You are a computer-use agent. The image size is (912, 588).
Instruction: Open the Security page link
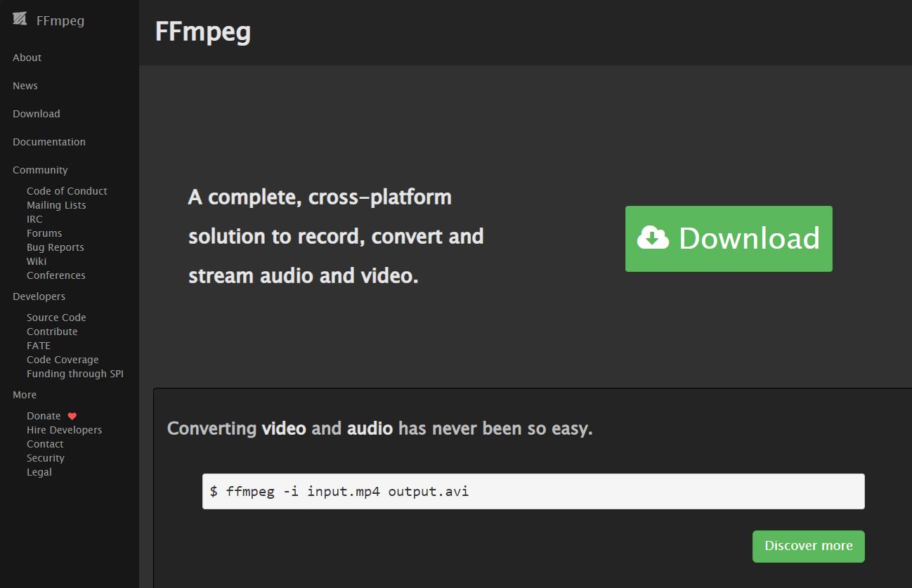(46, 458)
